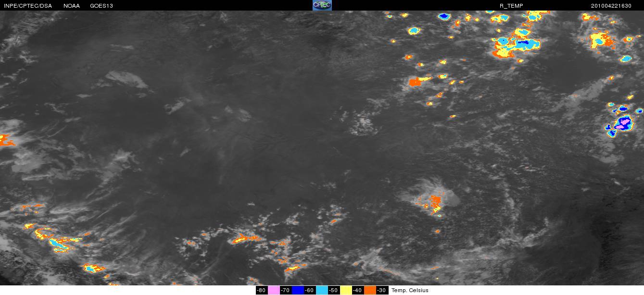This screenshot has height=295, width=644.
Task: Click the cyan legend color swatch
Action: (322, 290)
